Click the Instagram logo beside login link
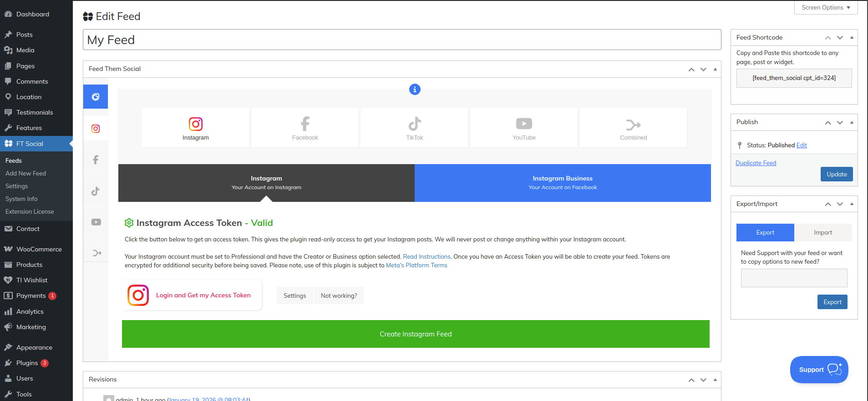The width and height of the screenshot is (868, 401). click(x=138, y=295)
